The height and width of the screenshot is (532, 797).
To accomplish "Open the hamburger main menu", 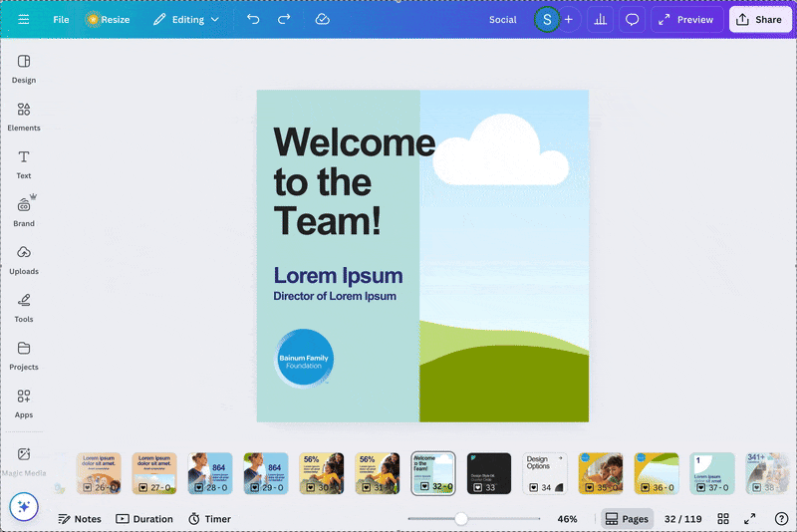I will tap(23, 19).
